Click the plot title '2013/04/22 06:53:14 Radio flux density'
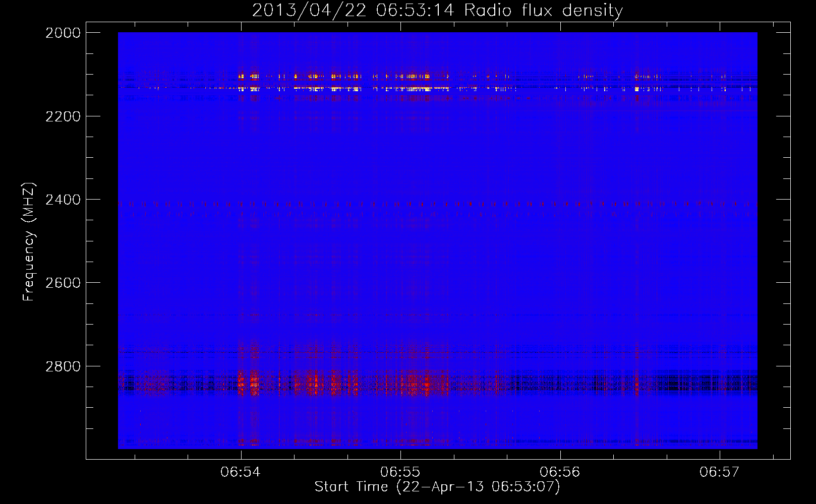The height and width of the screenshot is (504, 816). point(437,11)
